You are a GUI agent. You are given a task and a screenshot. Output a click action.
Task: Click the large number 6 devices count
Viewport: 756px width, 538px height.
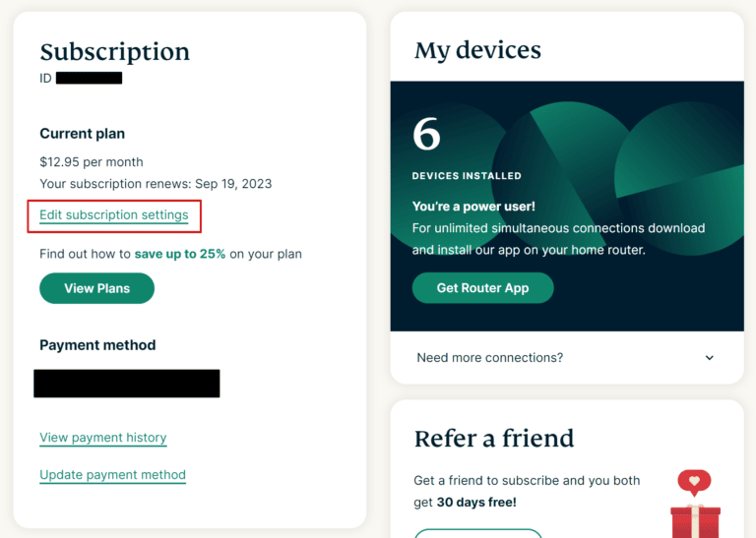pyautogui.click(x=426, y=135)
